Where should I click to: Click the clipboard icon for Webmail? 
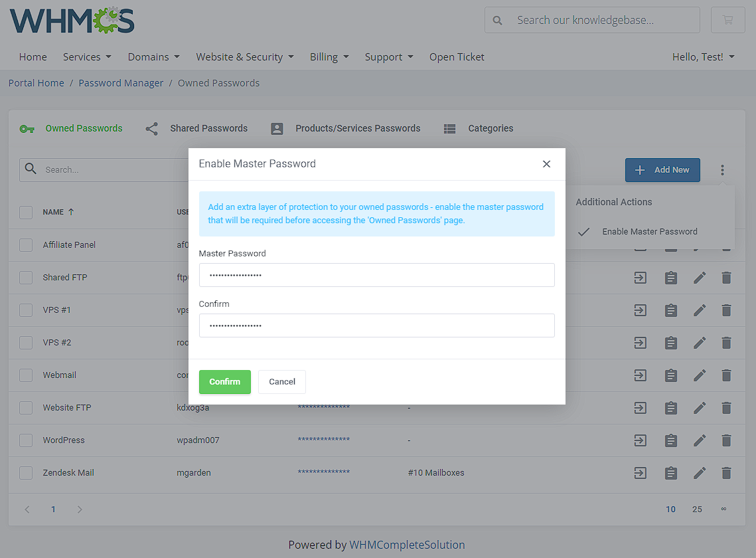click(670, 375)
